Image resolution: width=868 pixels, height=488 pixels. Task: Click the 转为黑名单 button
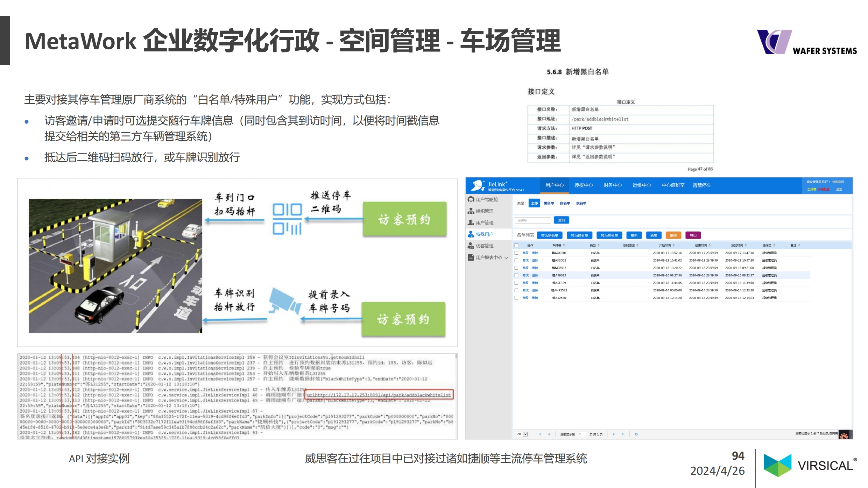pyautogui.click(x=550, y=235)
